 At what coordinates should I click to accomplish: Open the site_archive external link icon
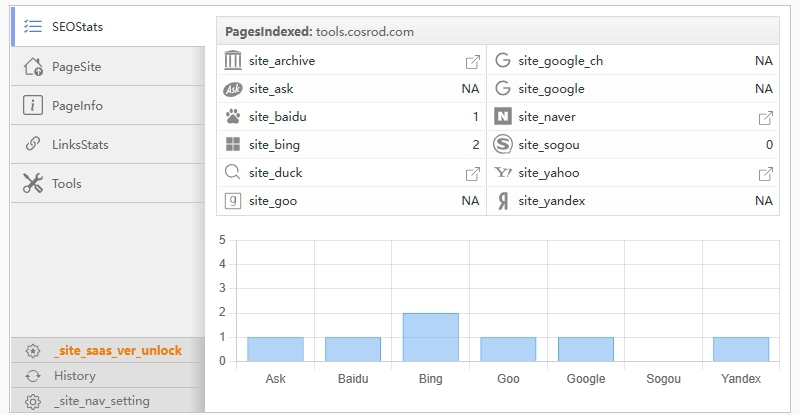point(472,61)
